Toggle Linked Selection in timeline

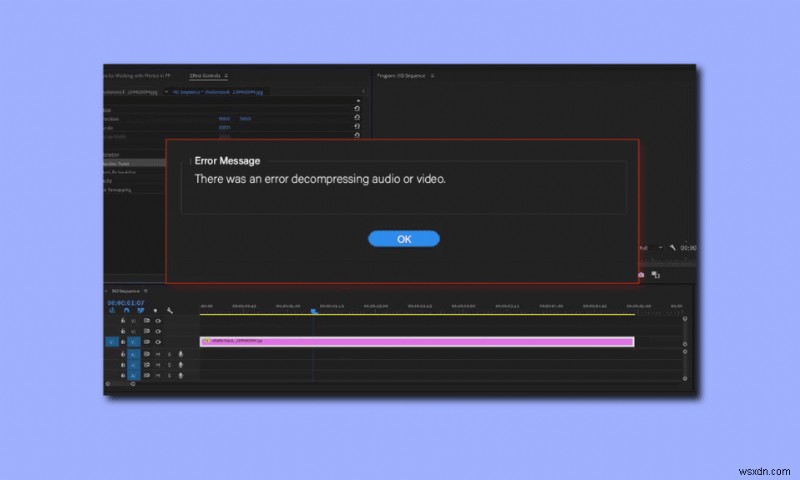[140, 310]
